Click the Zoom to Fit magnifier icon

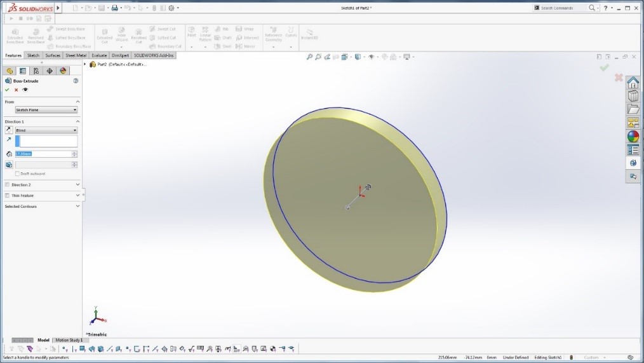pos(310,57)
